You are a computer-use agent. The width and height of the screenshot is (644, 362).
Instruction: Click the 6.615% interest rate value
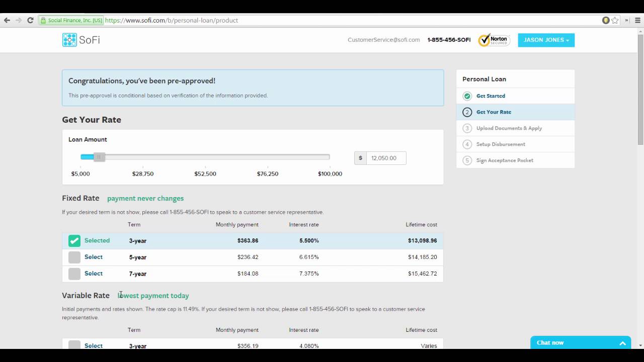pyautogui.click(x=309, y=257)
